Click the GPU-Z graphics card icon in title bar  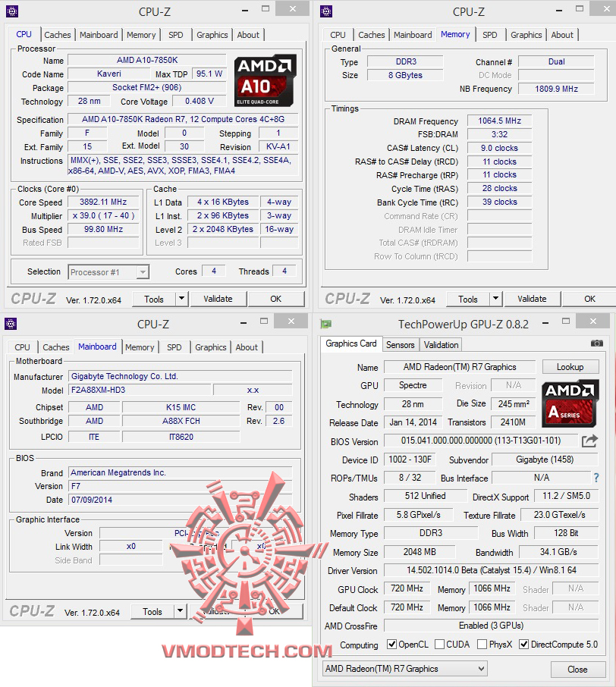(325, 325)
